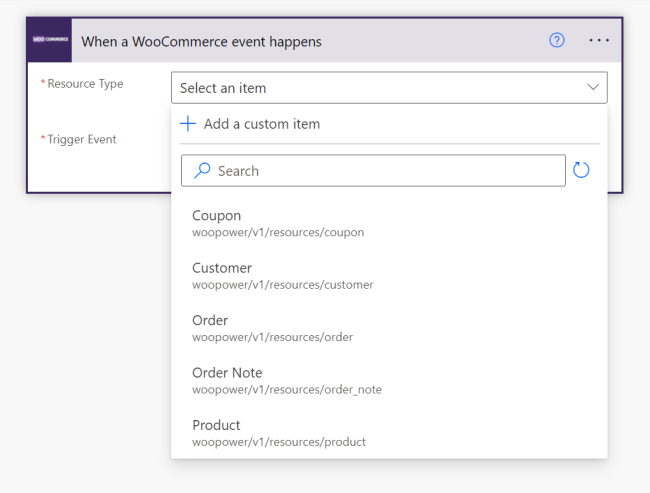Choose Customer from the list
This screenshot has height=493, width=650.
tap(222, 268)
